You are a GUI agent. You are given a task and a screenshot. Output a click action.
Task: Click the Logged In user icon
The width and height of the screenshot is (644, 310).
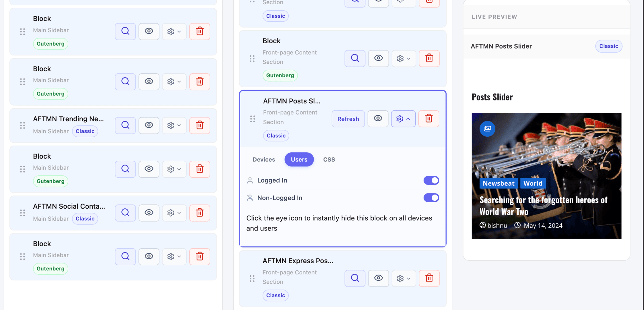click(x=250, y=180)
